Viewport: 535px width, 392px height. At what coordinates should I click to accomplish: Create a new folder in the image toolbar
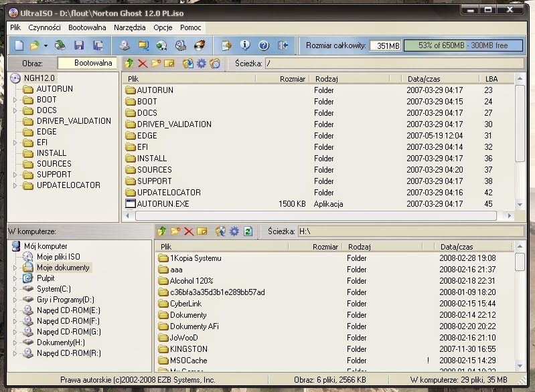pos(156,63)
